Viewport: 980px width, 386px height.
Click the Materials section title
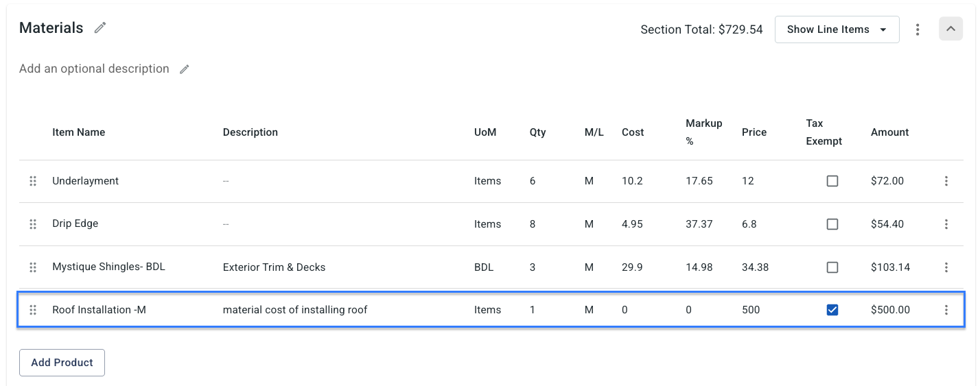(x=51, y=28)
